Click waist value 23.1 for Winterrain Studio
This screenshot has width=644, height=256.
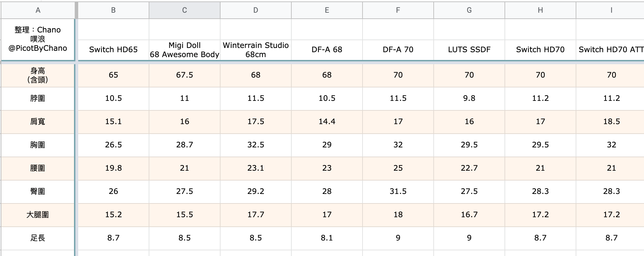[x=256, y=168]
